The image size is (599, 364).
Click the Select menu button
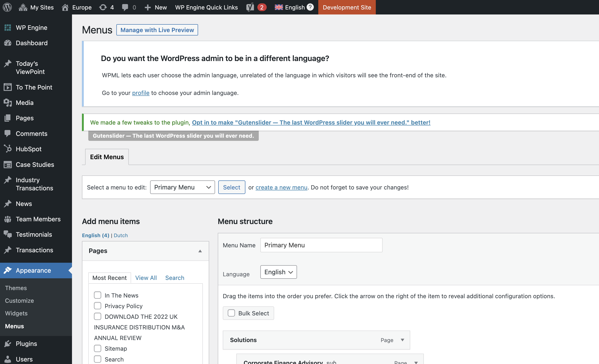(231, 187)
